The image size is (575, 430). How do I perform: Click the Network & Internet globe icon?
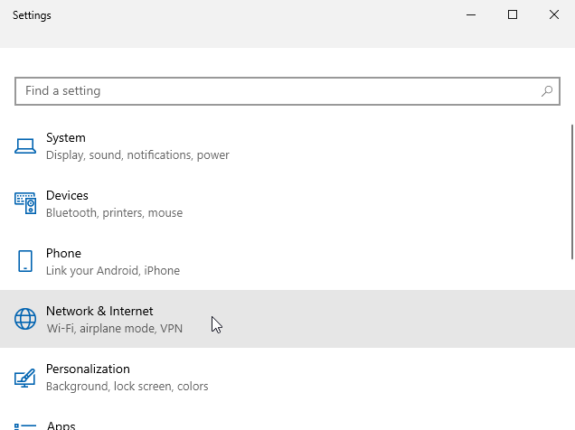pos(25,319)
